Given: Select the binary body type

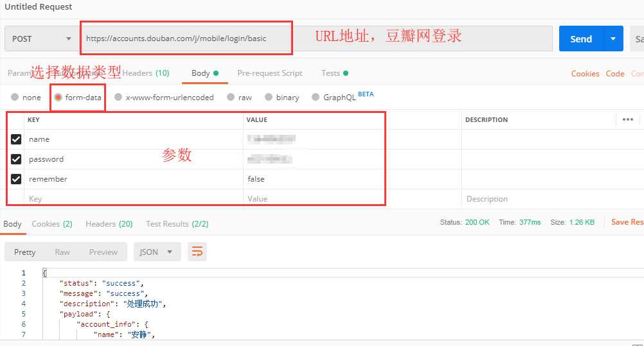Looking at the screenshot, I should [282, 98].
